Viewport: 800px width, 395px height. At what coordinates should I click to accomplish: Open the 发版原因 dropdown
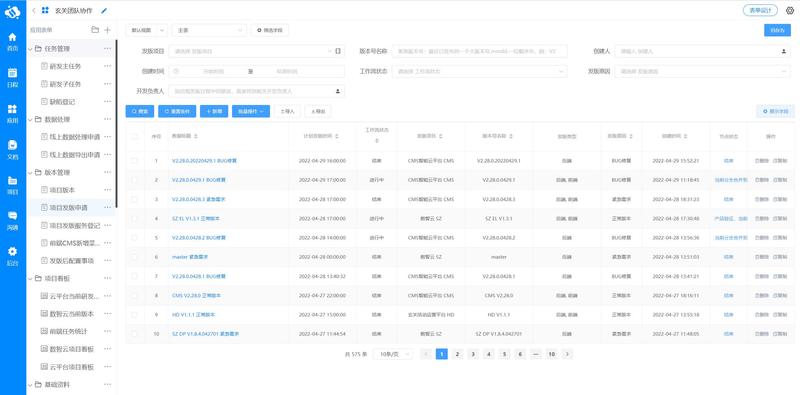click(x=702, y=71)
